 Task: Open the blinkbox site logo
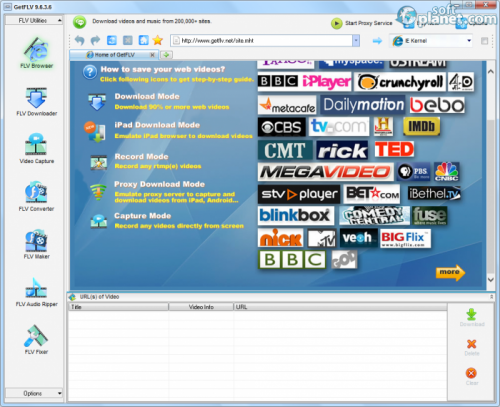[x=296, y=215]
